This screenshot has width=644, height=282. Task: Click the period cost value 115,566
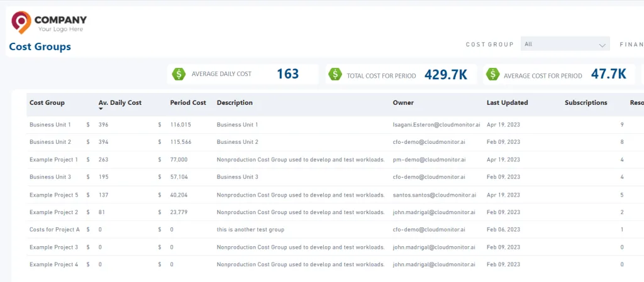point(180,142)
